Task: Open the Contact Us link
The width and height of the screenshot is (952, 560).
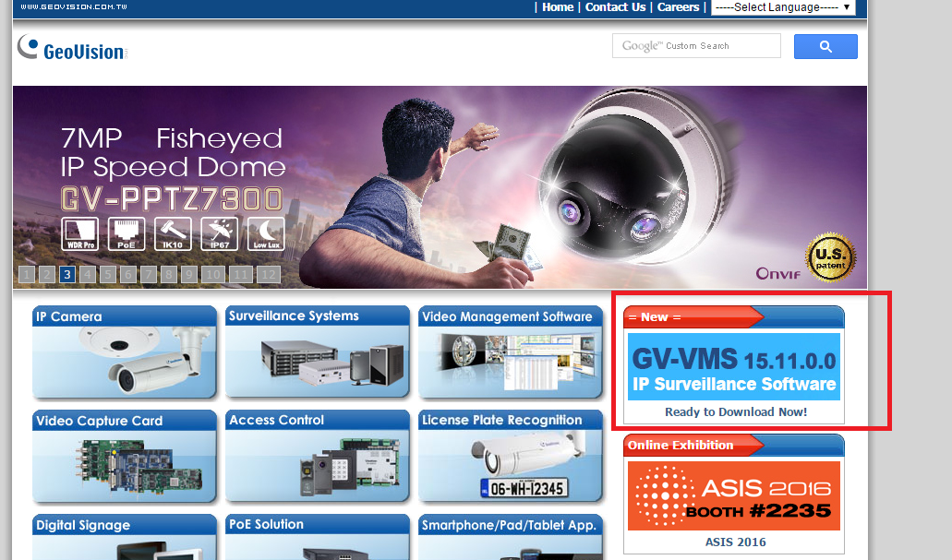Action: tap(615, 7)
